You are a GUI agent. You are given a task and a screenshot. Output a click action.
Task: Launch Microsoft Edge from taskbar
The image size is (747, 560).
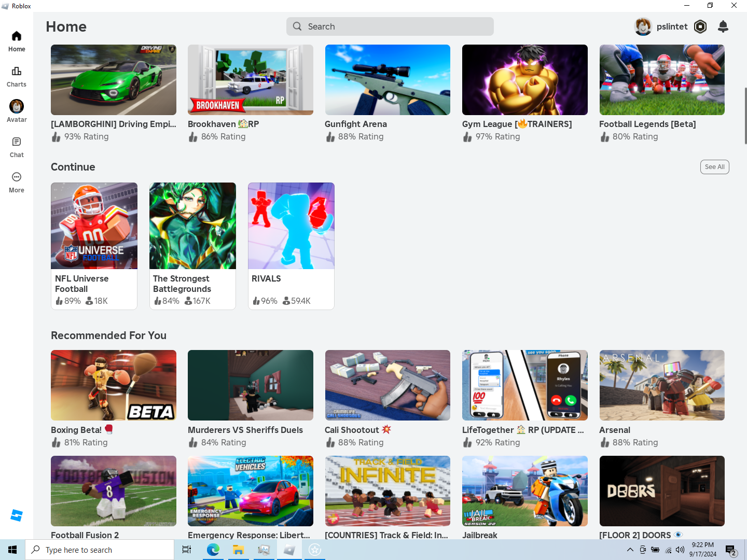point(213,550)
